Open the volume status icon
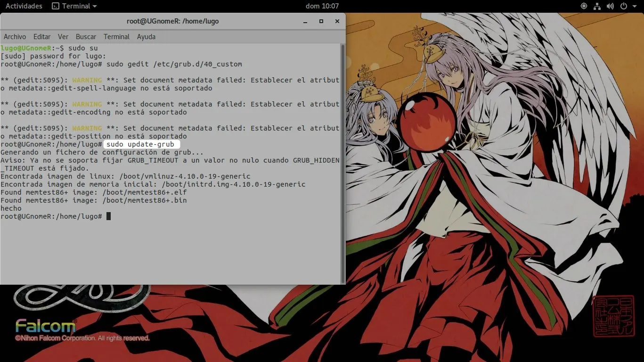The image size is (644, 362). 611,6
